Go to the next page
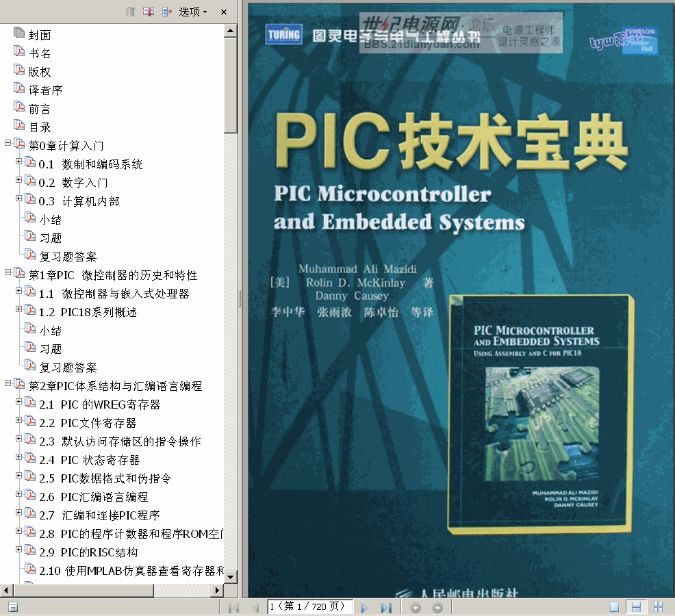This screenshot has width=675, height=616. [x=364, y=608]
